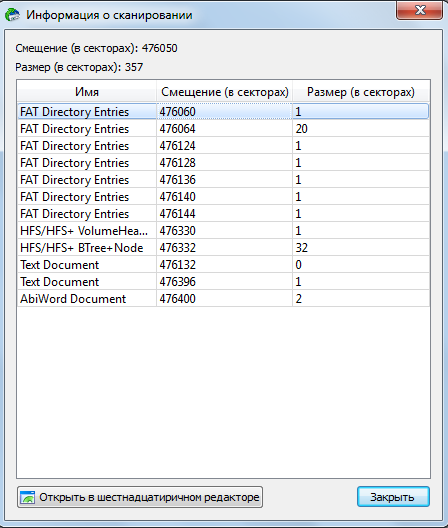This screenshot has width=448, height=528.
Task: Click the Закрыть button
Action: click(x=393, y=497)
